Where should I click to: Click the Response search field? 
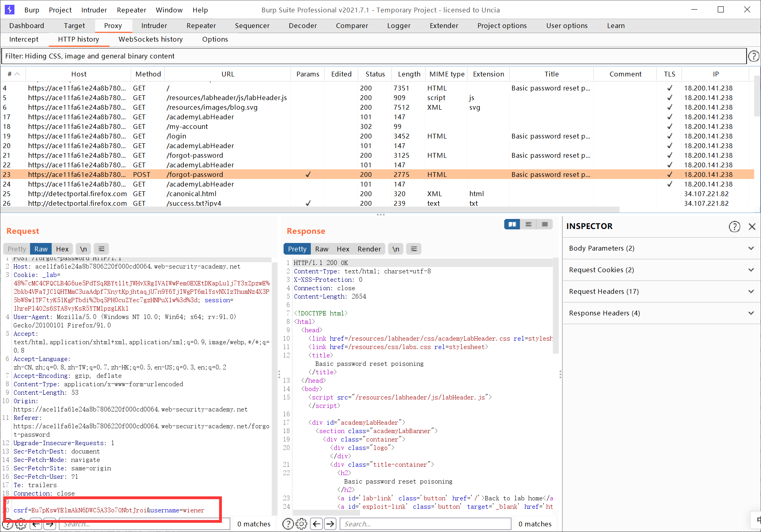click(425, 524)
